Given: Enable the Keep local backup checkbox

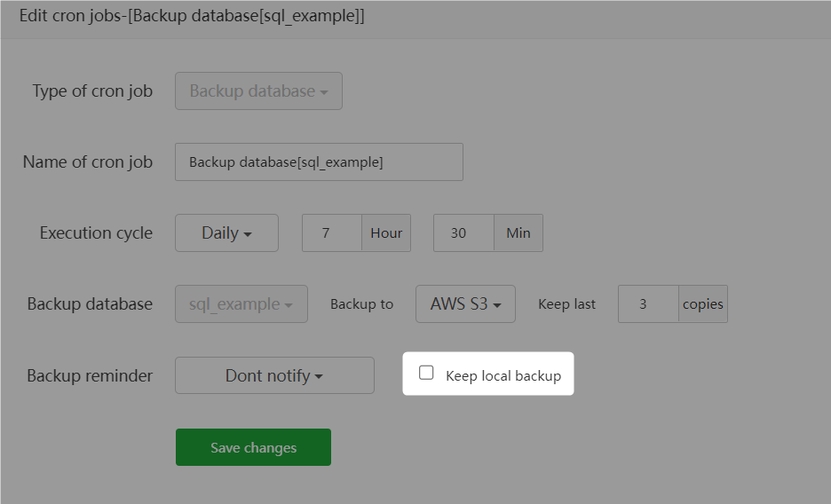Looking at the screenshot, I should point(426,374).
